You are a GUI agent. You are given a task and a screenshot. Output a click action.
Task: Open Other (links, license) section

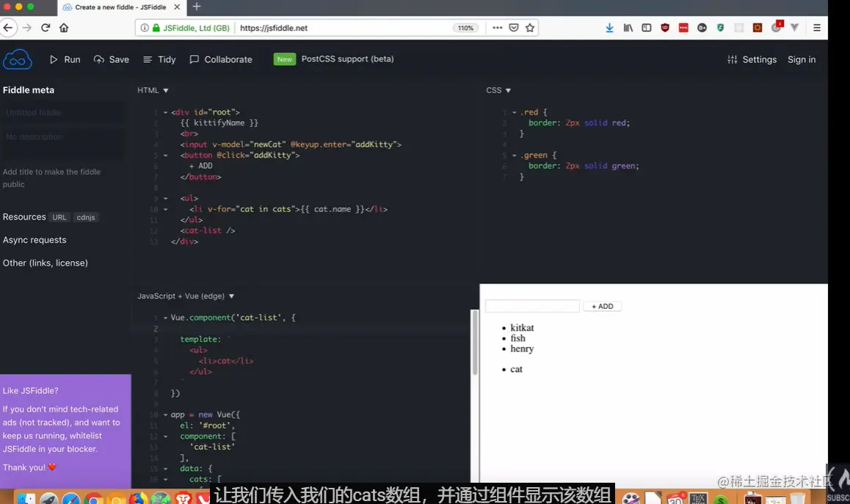point(45,263)
